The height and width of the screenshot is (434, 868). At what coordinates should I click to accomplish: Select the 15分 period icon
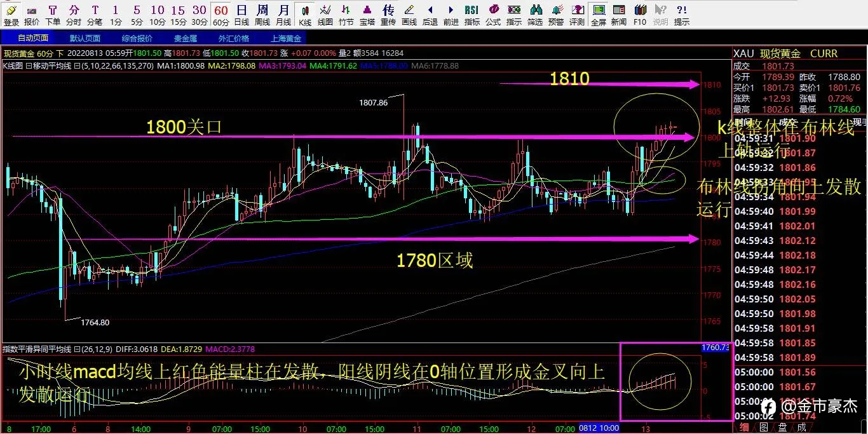click(179, 14)
